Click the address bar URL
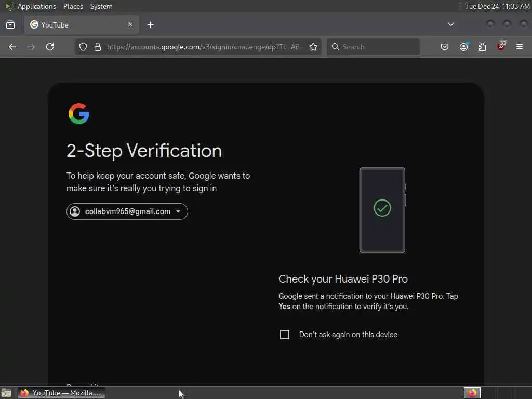The image size is (532, 399). (203, 47)
